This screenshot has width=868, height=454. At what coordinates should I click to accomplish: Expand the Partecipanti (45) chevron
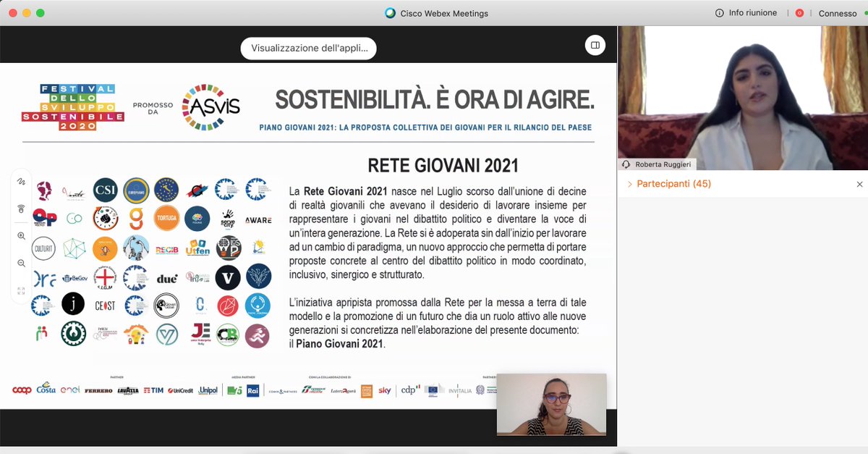629,184
